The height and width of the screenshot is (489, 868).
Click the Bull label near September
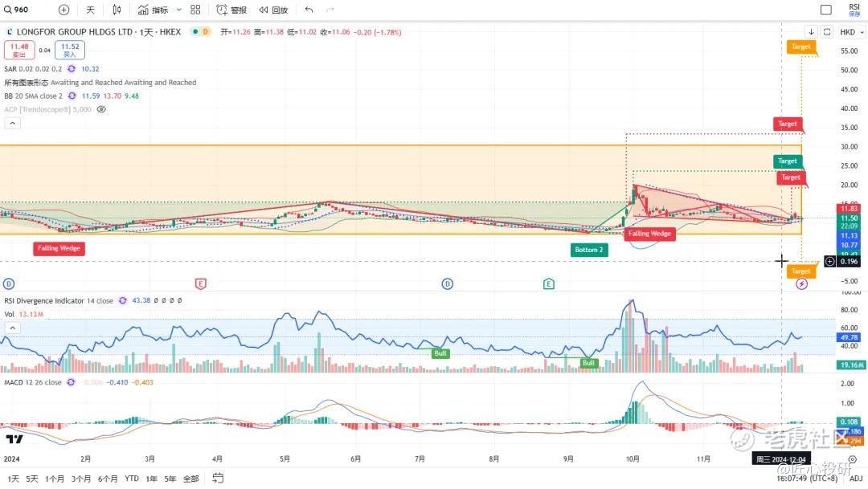pyautogui.click(x=588, y=363)
